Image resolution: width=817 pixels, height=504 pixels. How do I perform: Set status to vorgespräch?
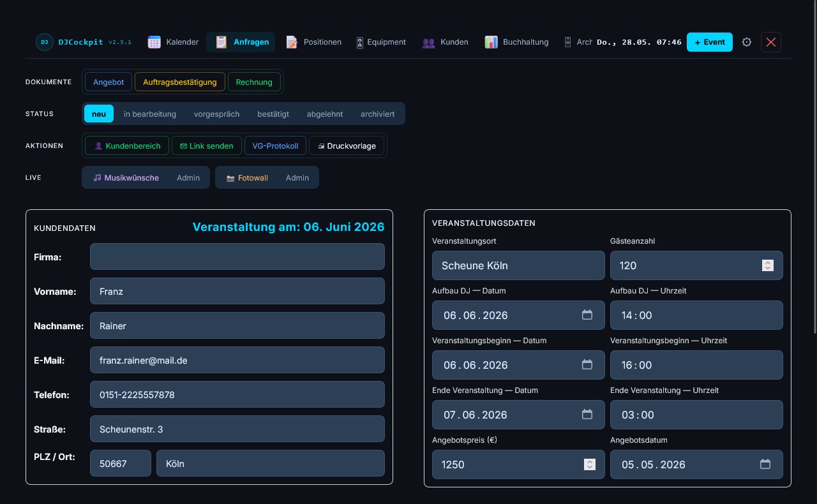point(217,114)
